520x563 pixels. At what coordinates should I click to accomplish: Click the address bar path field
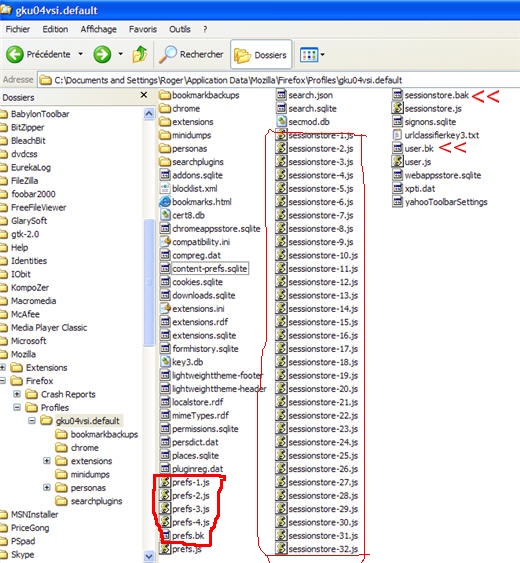coord(279,80)
